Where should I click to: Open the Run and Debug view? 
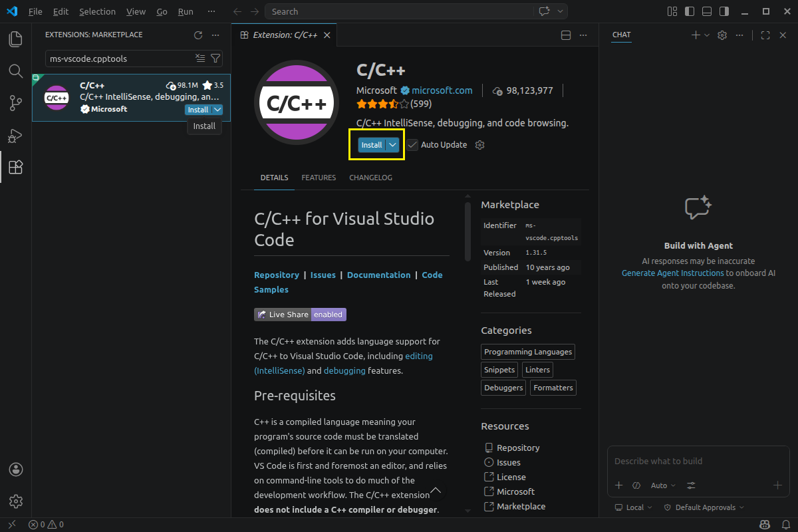point(16,135)
